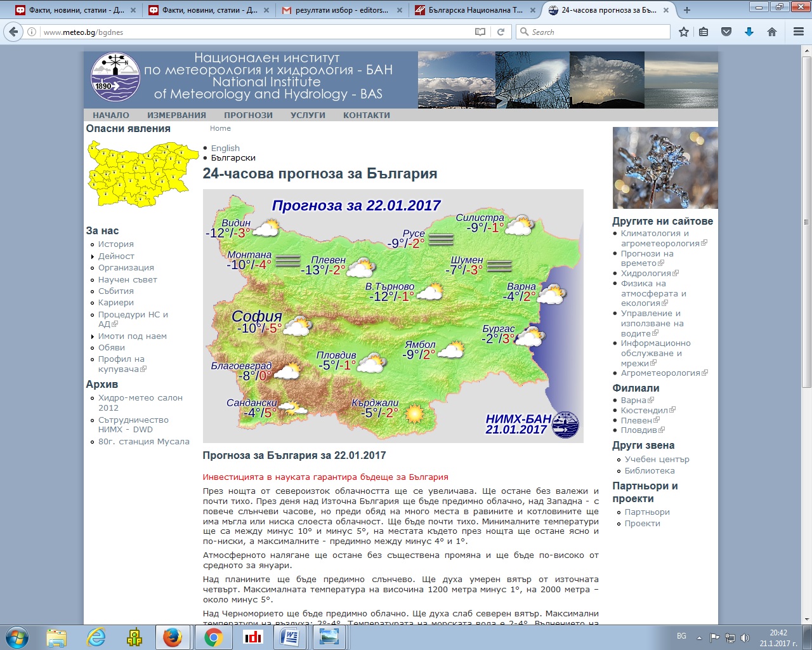Click the yellow Bulgaria warnings map
The width and height of the screenshot is (812, 650).
click(142, 175)
